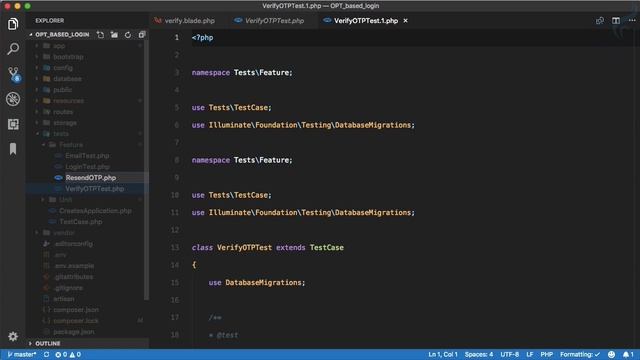Close the VerifyOTPTest.1.php tab
The image size is (640, 360).
[x=405, y=20]
